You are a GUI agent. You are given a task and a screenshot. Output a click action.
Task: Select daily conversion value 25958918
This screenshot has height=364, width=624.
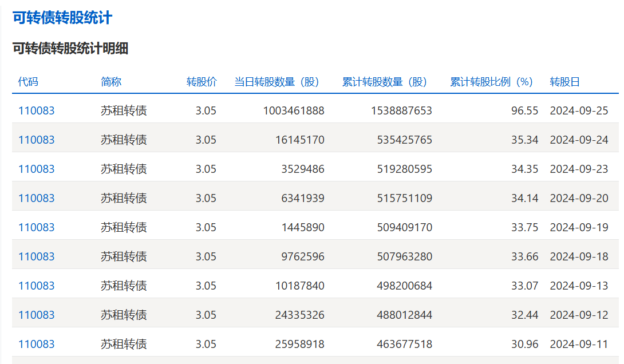(x=300, y=344)
